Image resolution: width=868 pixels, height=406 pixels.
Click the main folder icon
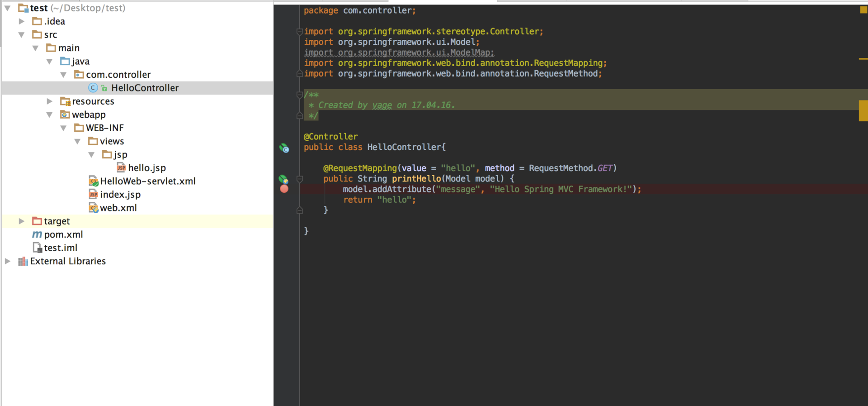51,48
